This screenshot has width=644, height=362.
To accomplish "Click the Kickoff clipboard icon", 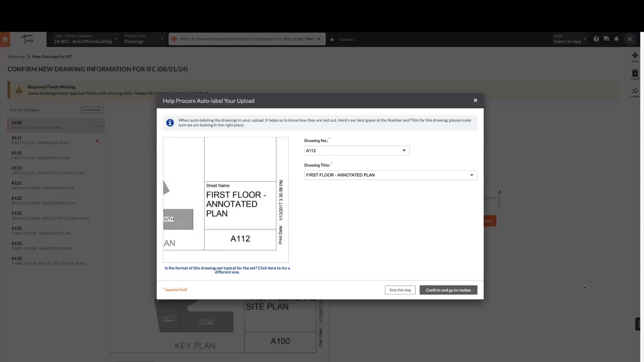I will pyautogui.click(x=635, y=74).
